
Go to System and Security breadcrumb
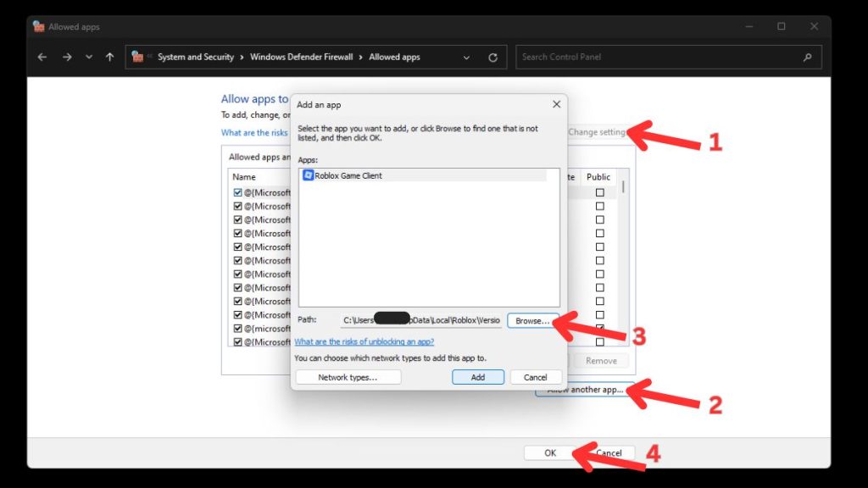(x=195, y=58)
